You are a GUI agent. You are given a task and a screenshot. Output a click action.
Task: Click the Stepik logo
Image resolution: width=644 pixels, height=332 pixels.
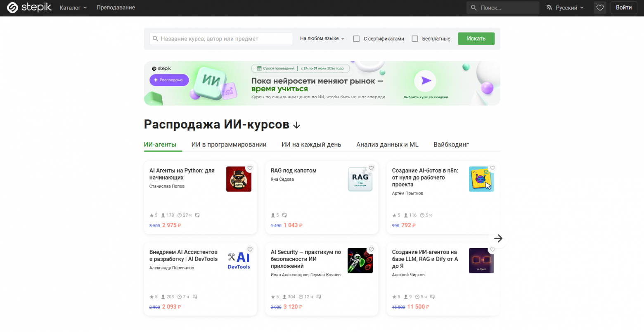pyautogui.click(x=29, y=7)
